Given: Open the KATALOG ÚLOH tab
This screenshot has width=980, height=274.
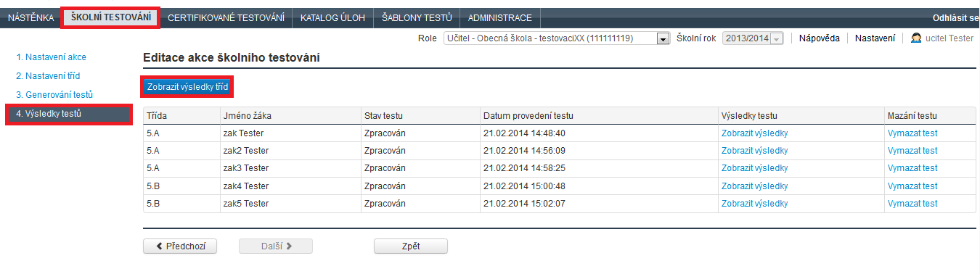Looking at the screenshot, I should (332, 17).
